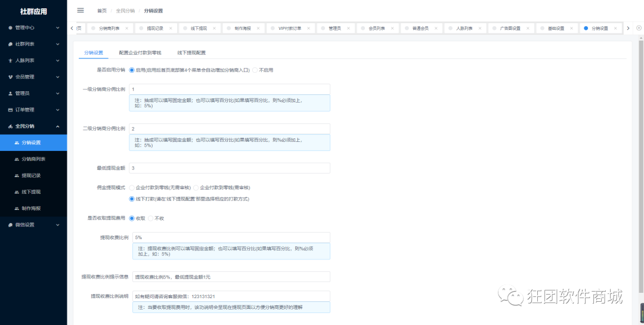Viewport: 644px width, 325px height.
Task: Choose 企业付款到零钱(无需审核) withdrawal mode
Action: [132, 188]
